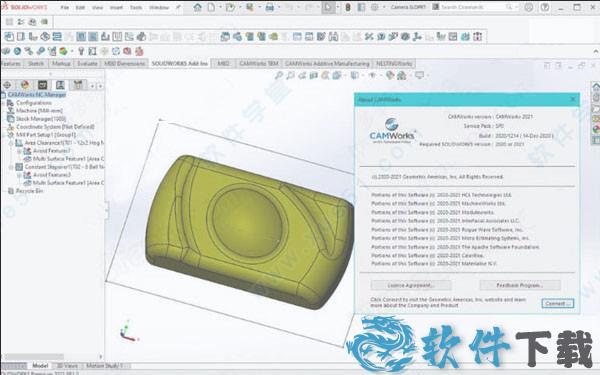Open the DisplayManager appearance ball tab
The height and width of the screenshot is (375, 600).
click(x=25, y=85)
